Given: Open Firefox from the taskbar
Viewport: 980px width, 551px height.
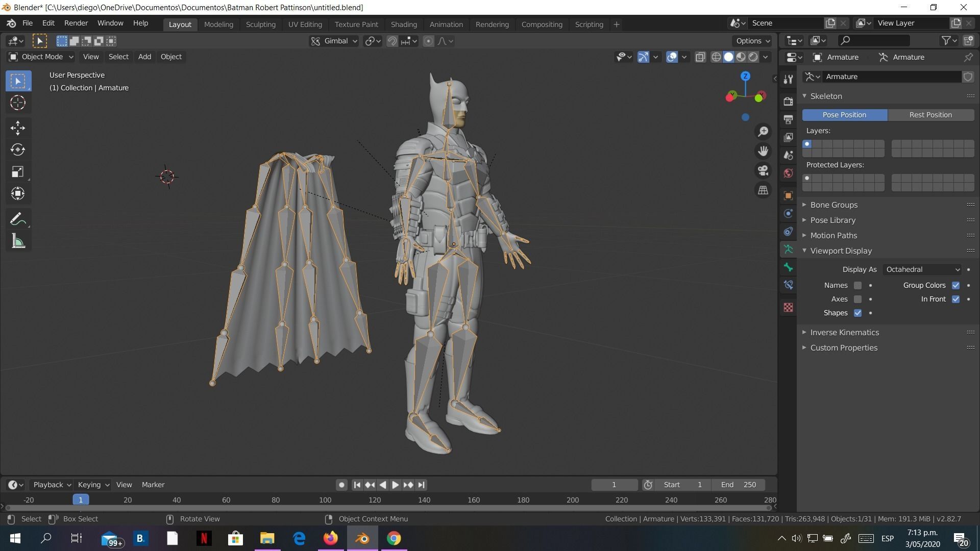Looking at the screenshot, I should 330,538.
